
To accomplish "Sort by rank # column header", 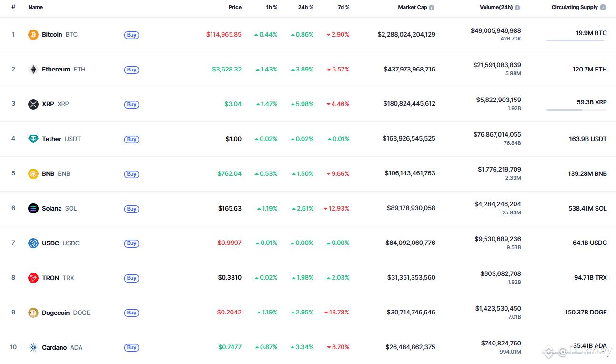I will (13, 8).
